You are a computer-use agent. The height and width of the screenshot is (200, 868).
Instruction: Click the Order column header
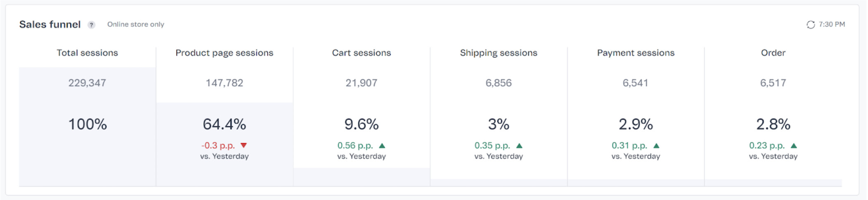click(x=773, y=53)
